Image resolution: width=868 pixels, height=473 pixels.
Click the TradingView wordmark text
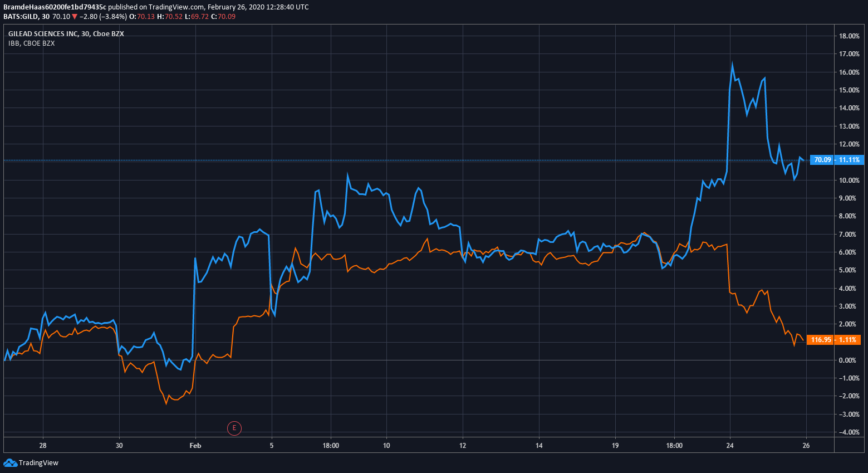tap(38, 463)
